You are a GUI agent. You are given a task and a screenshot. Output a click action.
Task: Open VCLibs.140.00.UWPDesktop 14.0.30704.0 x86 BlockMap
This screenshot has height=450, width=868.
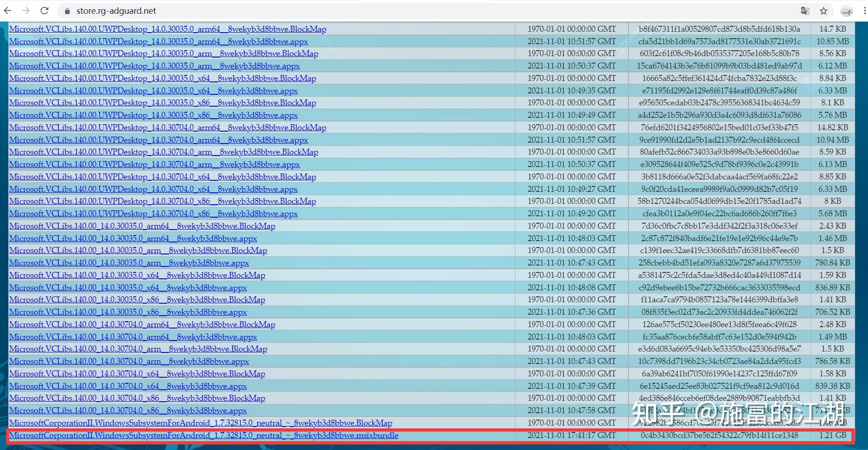pyautogui.click(x=163, y=201)
